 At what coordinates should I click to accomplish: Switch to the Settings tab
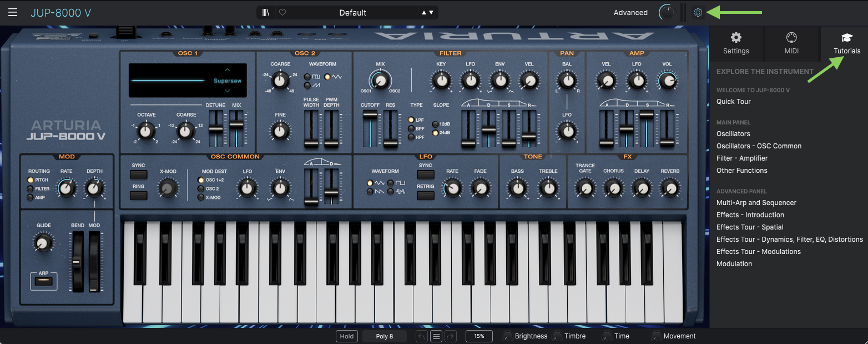click(x=736, y=43)
